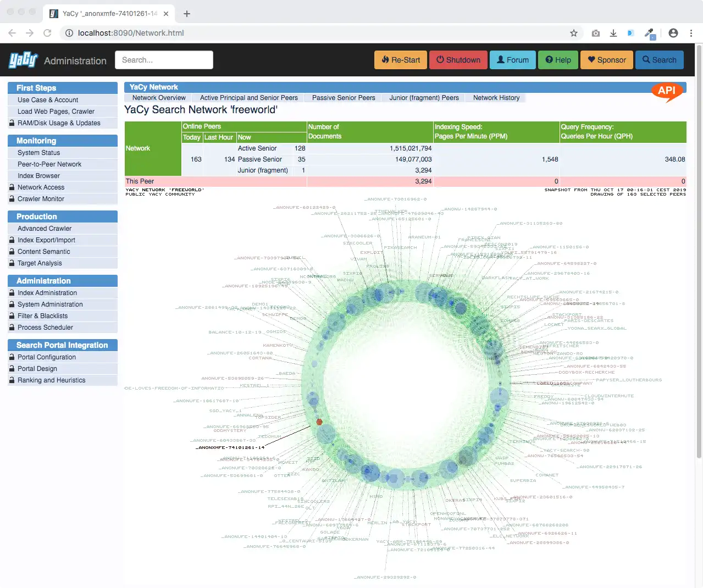Open Ranking and Heuristics link
The width and height of the screenshot is (703, 588).
click(x=52, y=380)
